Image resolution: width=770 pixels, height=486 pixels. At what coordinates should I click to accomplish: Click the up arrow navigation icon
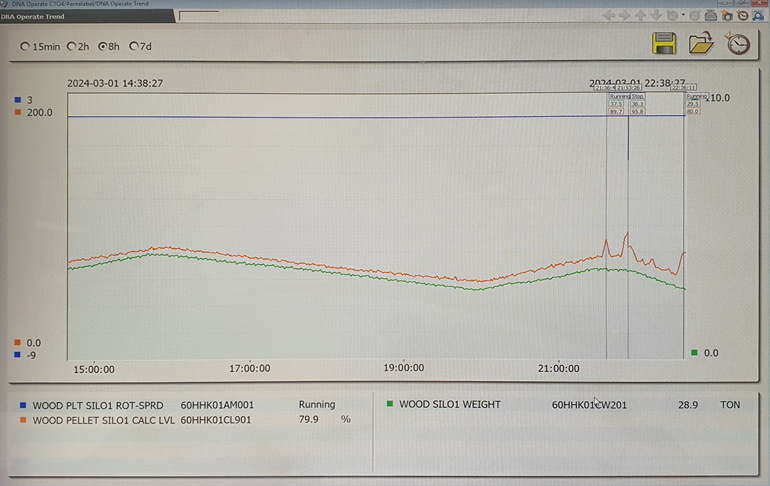coord(641,16)
